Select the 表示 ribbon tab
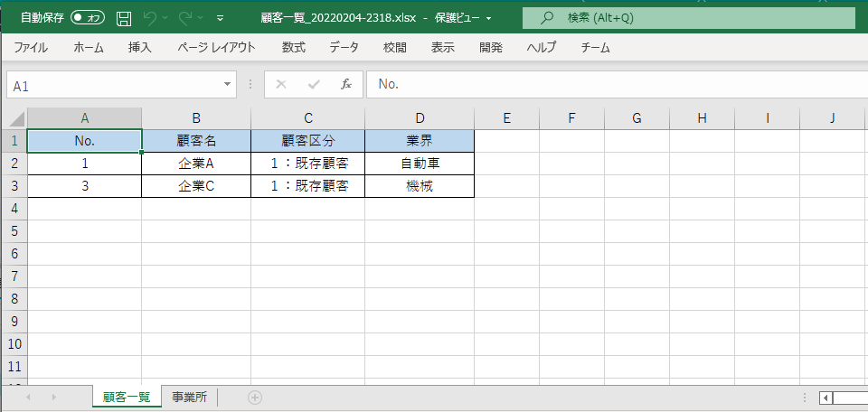This screenshot has height=412, width=868. pos(443,48)
